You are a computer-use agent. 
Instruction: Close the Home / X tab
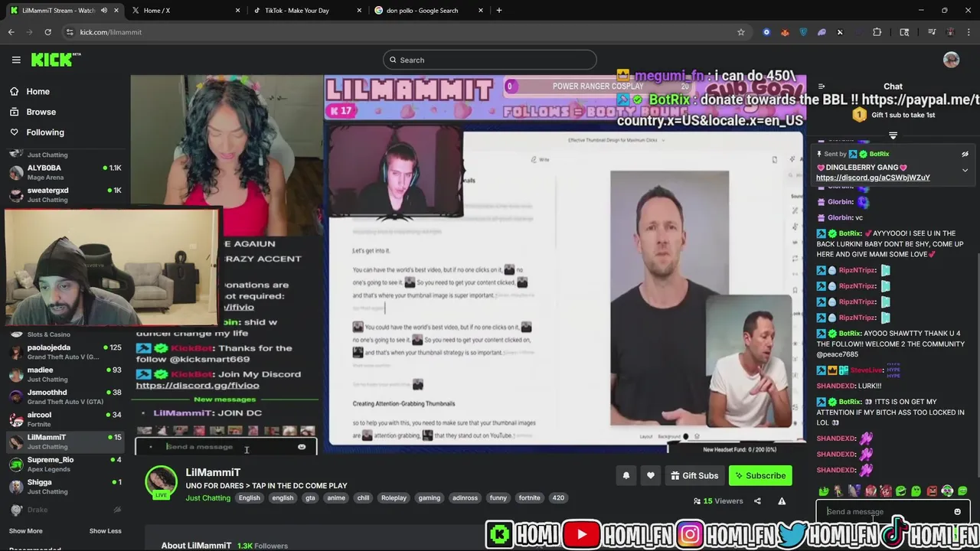(237, 10)
